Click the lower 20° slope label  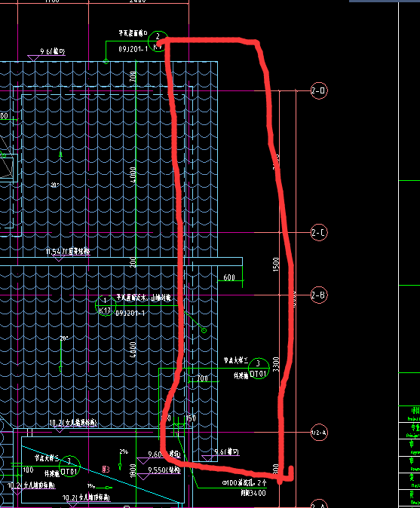coord(64,338)
